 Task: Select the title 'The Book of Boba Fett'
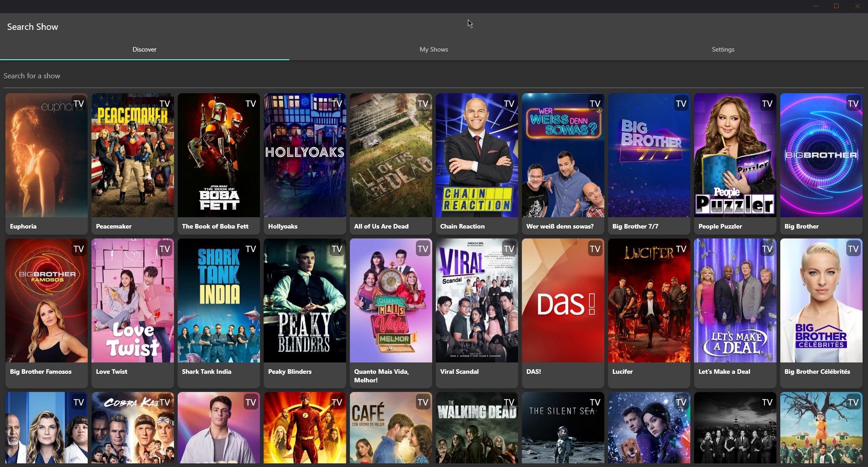click(215, 226)
